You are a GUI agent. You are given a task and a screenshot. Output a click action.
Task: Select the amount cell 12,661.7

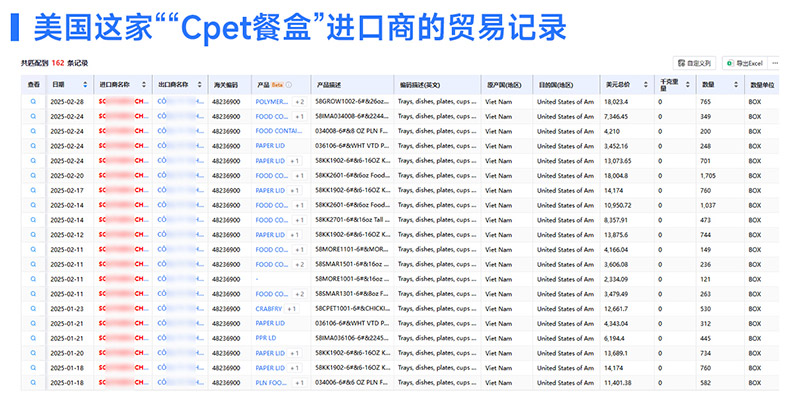616,309
